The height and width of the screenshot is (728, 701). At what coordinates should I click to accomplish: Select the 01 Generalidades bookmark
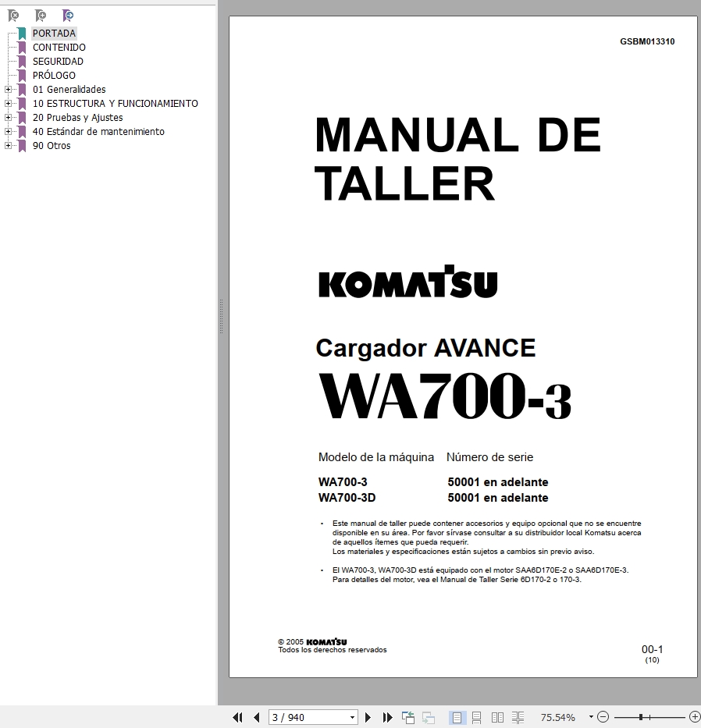[69, 89]
